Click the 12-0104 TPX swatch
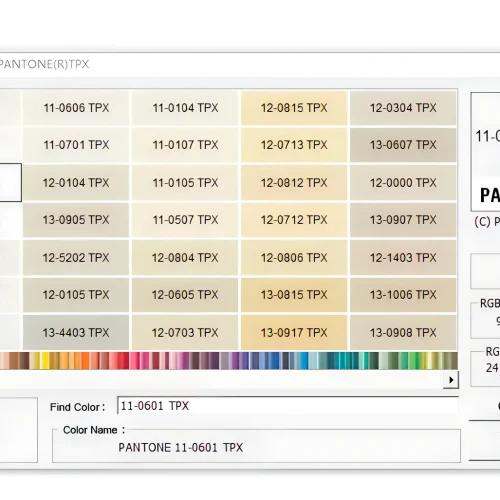 click(x=76, y=183)
